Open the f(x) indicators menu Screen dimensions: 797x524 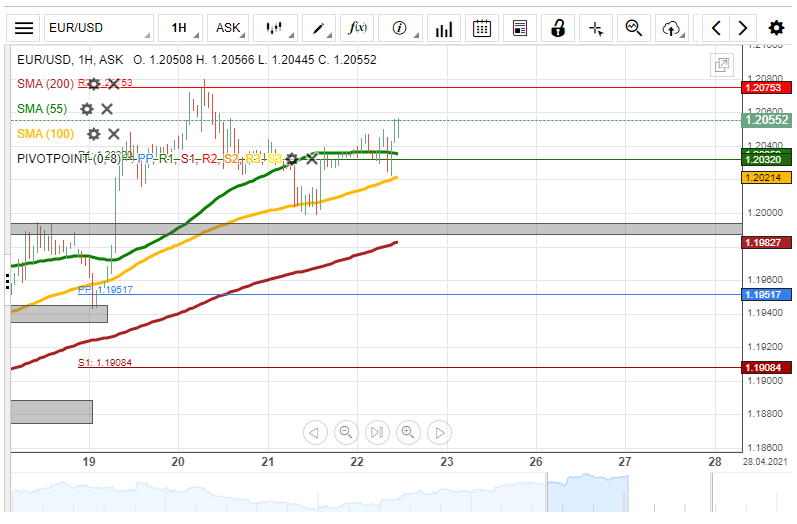pos(356,28)
